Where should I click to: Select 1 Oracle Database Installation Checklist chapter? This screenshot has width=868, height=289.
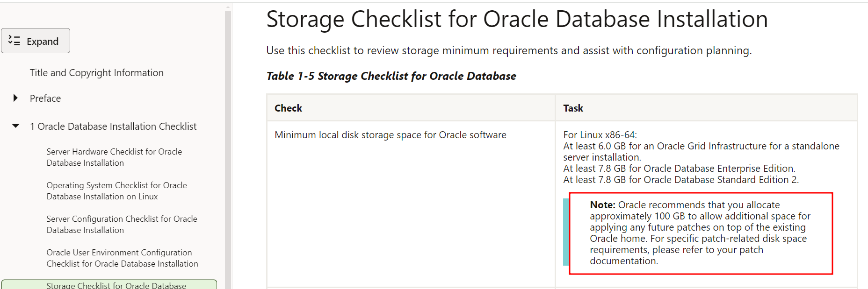(x=113, y=127)
